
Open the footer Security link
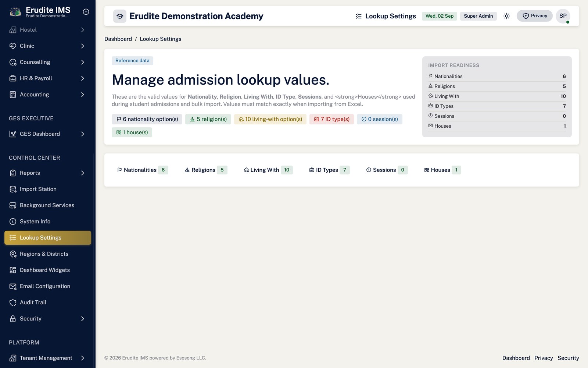click(568, 358)
